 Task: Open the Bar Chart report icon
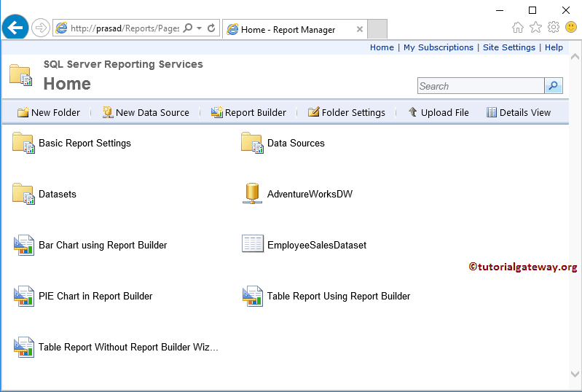(x=23, y=246)
